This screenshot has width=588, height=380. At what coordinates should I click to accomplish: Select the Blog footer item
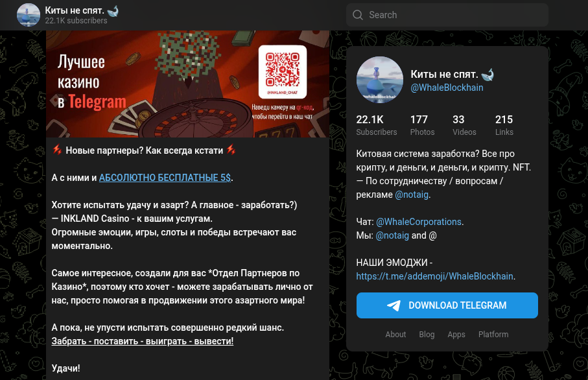(x=427, y=334)
